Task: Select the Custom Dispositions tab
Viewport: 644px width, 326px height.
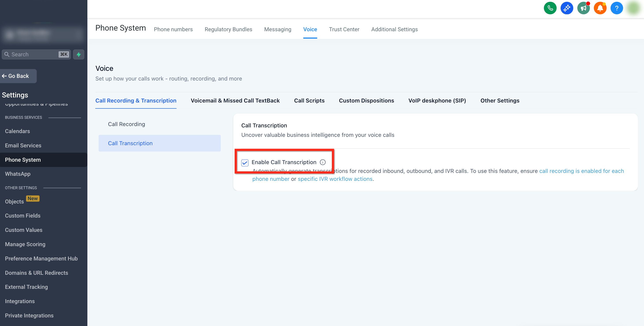Action: tap(366, 101)
